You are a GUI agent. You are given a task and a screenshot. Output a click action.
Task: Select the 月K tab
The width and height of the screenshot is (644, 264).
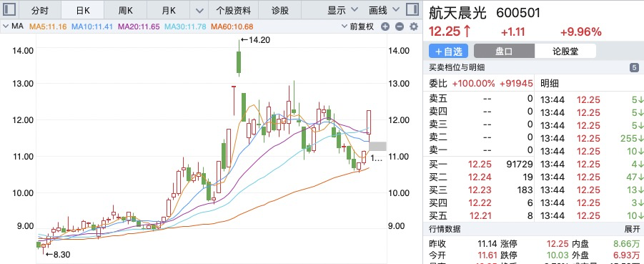[169, 10]
